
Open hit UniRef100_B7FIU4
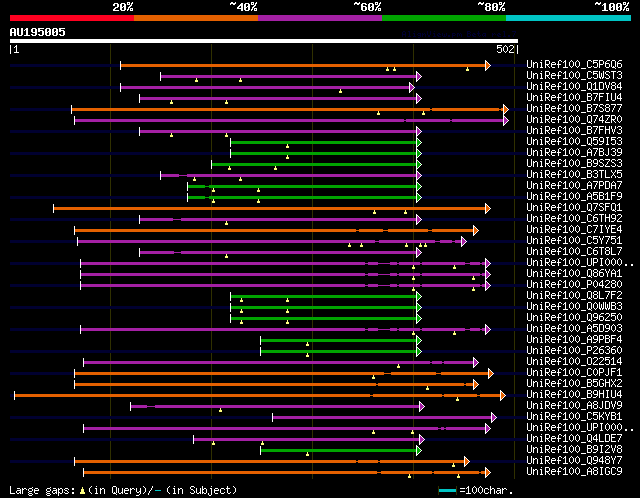point(574,97)
